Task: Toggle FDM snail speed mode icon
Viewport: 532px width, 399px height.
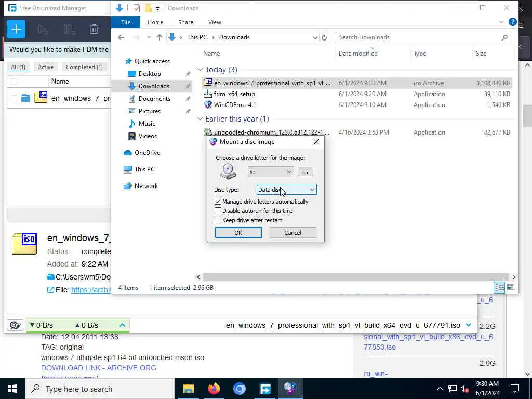Action: pos(15,325)
